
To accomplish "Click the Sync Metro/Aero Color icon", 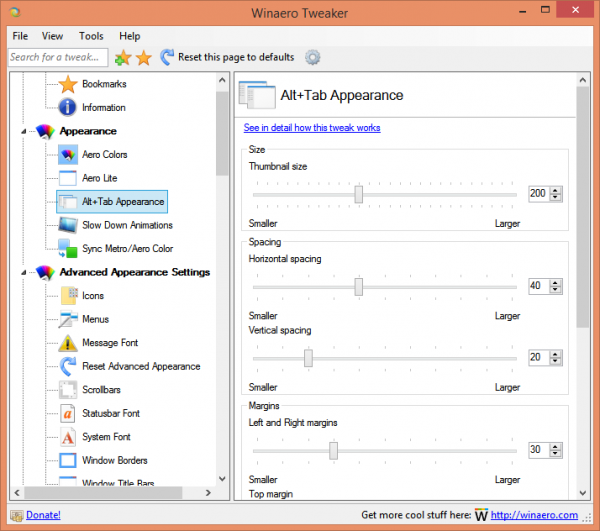I will (68, 249).
